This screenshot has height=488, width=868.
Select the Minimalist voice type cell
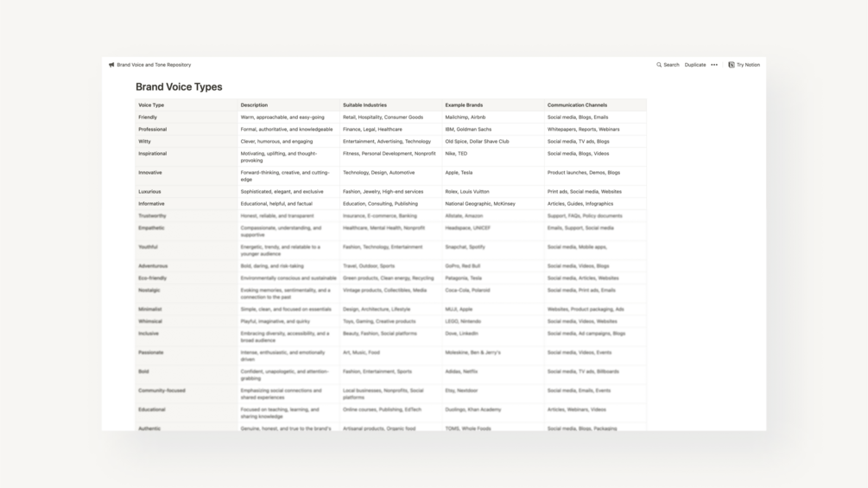pyautogui.click(x=187, y=309)
